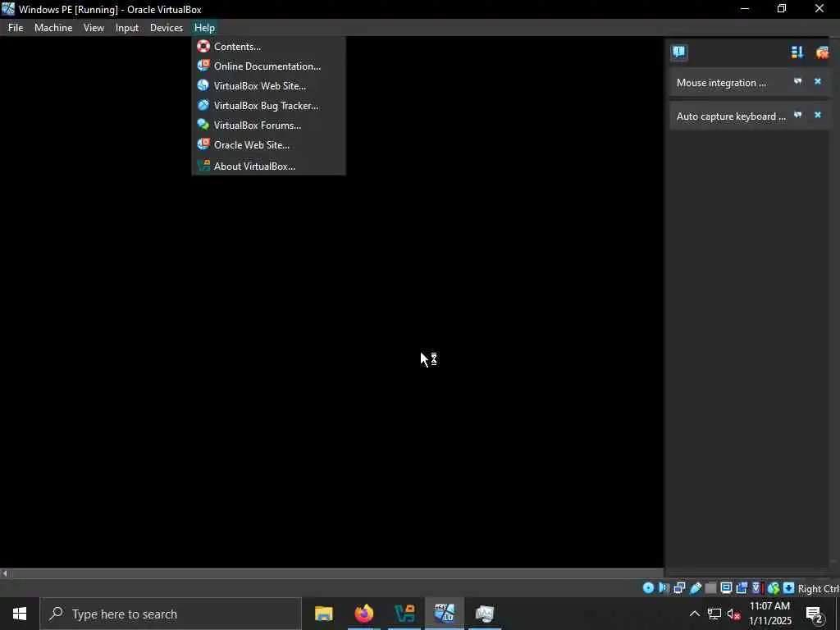This screenshot has width=840, height=630.
Task: Select the active Windows PE VM taskbar icon
Action: [x=445, y=614]
